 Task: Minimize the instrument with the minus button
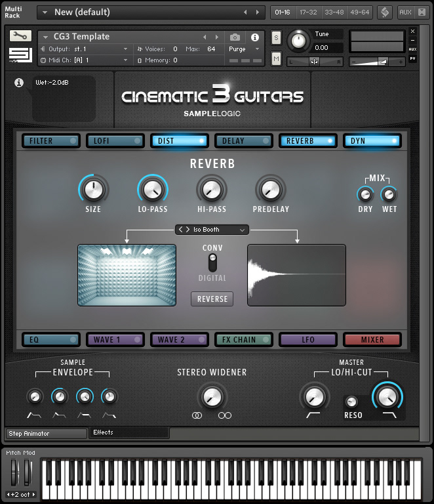point(412,41)
